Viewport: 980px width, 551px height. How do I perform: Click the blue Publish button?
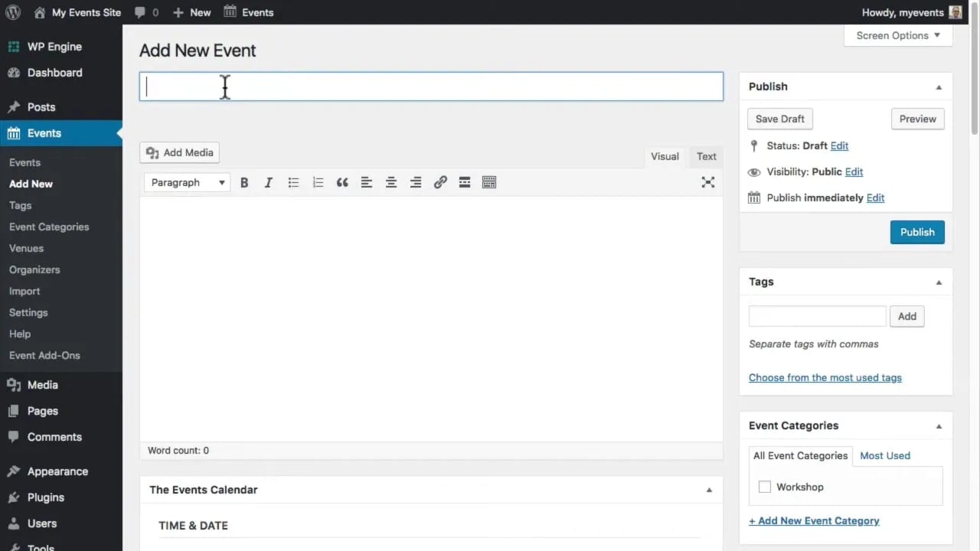coord(917,232)
